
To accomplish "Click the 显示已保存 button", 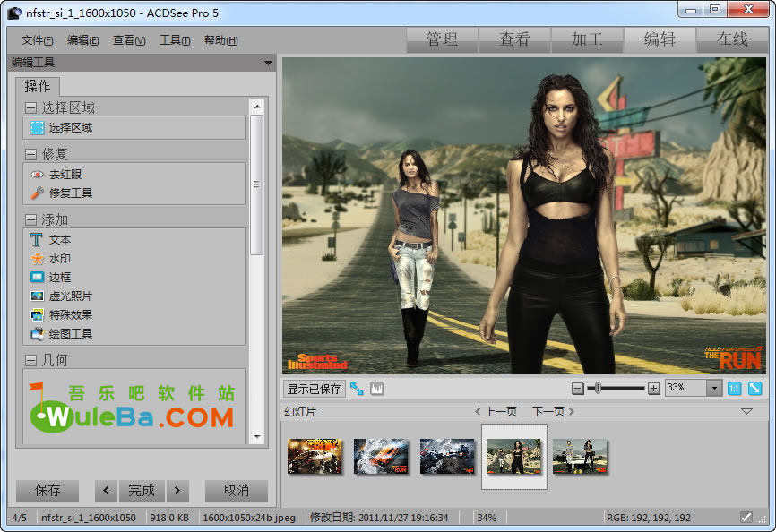I will coord(314,389).
